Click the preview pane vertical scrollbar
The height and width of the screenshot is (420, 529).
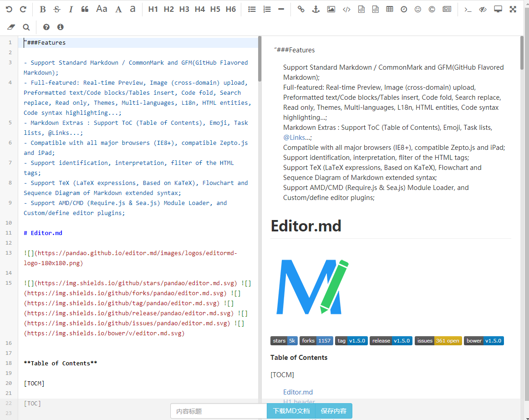click(522, 53)
